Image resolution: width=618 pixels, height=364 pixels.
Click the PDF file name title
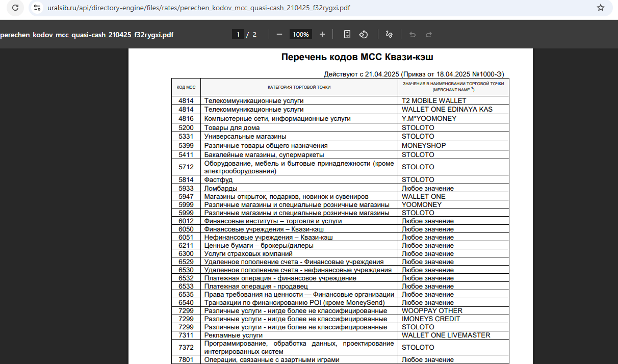tap(87, 35)
